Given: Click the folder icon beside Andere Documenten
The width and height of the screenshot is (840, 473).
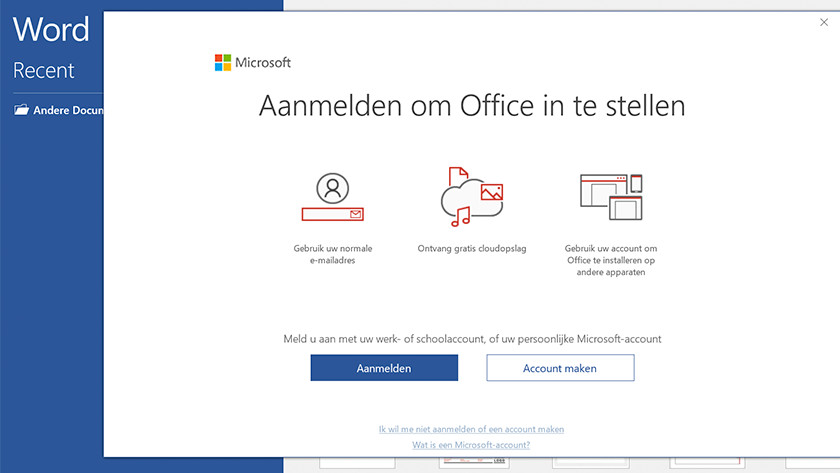Looking at the screenshot, I should click(x=21, y=110).
